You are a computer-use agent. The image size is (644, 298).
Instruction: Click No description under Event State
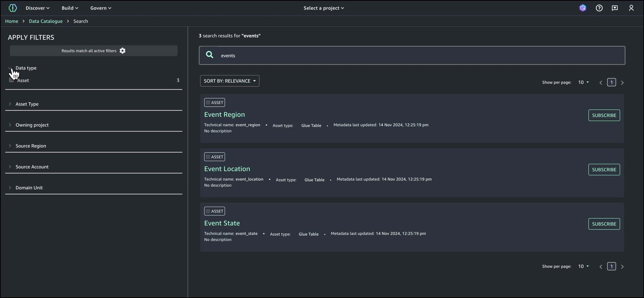click(218, 240)
